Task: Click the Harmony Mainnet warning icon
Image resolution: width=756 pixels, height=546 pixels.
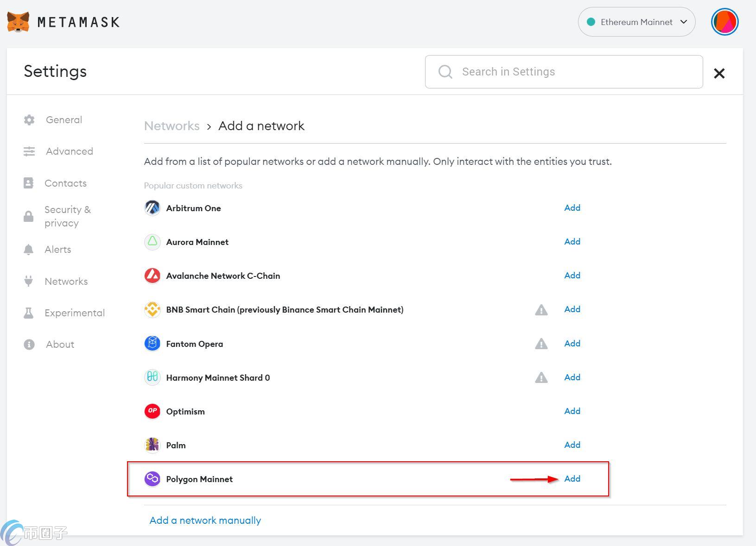Action: click(x=541, y=378)
